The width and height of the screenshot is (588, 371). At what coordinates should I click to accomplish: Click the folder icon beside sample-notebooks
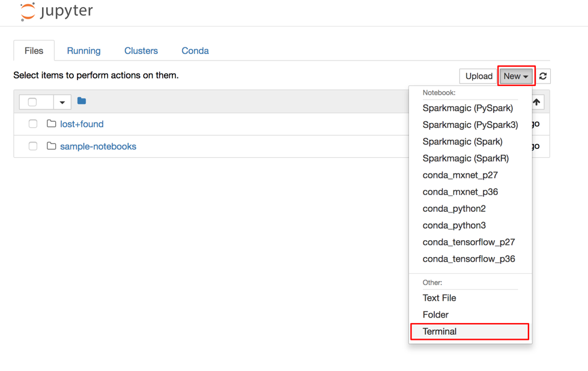click(52, 146)
